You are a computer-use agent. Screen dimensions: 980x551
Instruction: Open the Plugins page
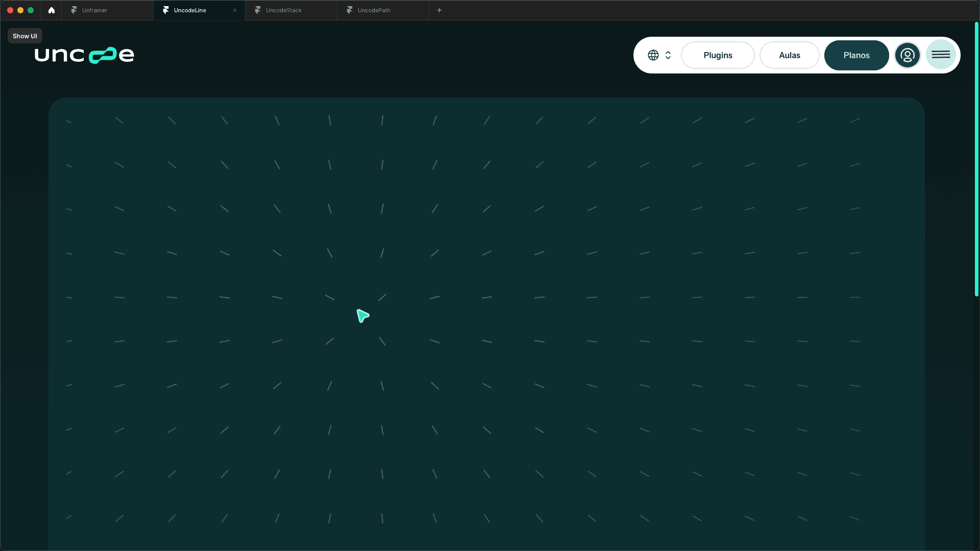718,55
